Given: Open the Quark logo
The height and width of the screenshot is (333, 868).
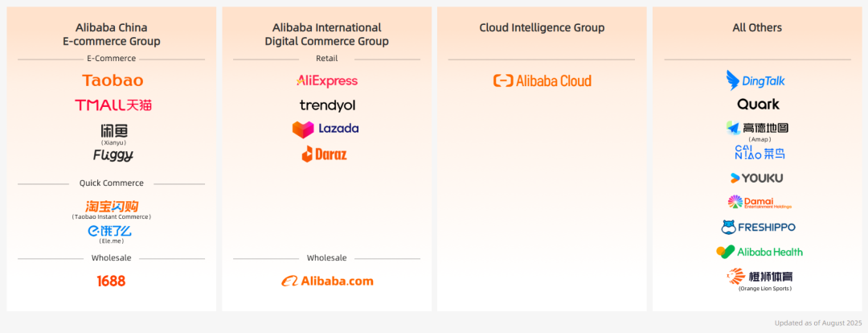Looking at the screenshot, I should coord(758,104).
